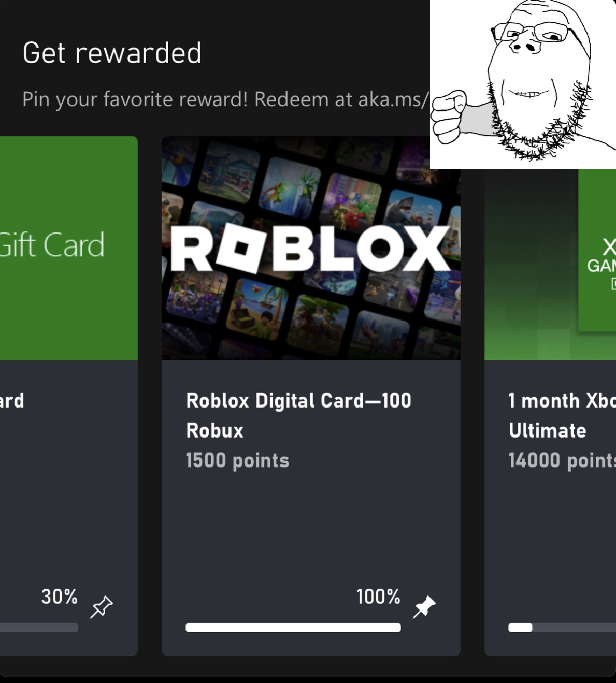Click the Roblox Digital Card—100 Robux title

298,415
